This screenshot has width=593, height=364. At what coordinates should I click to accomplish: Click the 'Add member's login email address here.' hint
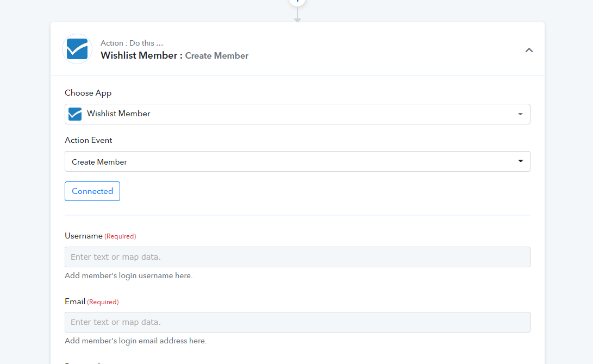135,341
